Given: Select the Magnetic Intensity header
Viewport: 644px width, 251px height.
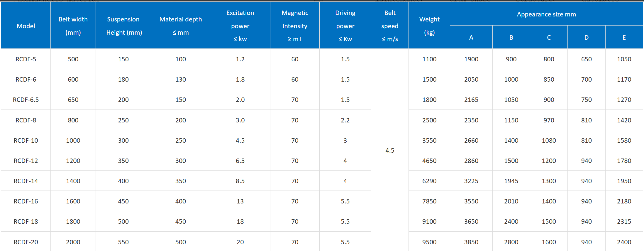Looking at the screenshot, I should [x=295, y=26].
